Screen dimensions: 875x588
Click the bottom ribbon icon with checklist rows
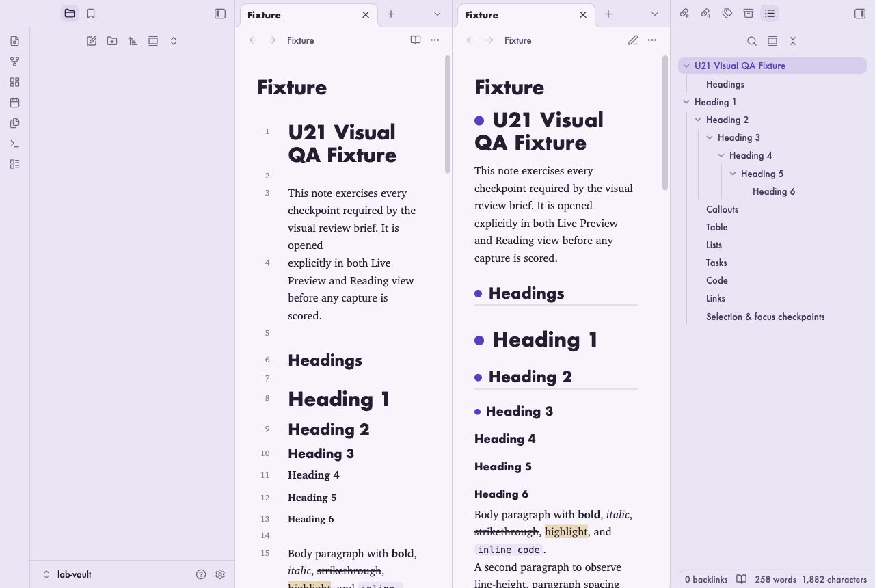pyautogui.click(x=15, y=164)
